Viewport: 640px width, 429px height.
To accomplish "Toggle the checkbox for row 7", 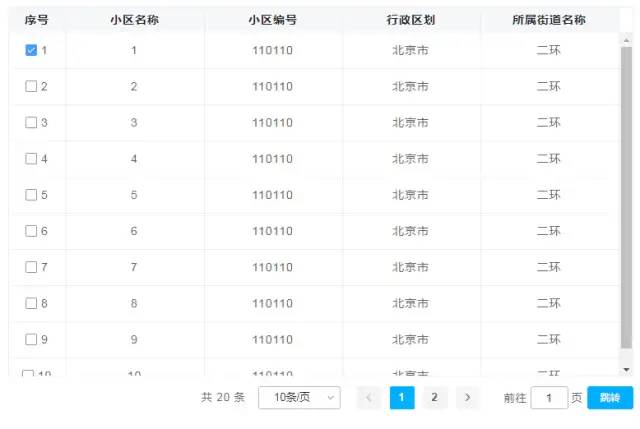I will tap(30, 266).
